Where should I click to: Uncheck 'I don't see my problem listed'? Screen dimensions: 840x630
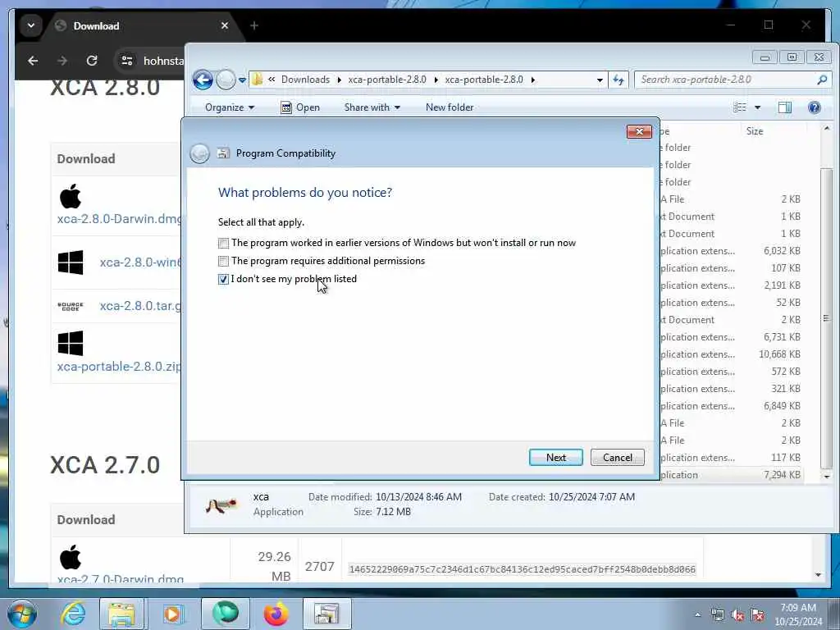click(223, 279)
